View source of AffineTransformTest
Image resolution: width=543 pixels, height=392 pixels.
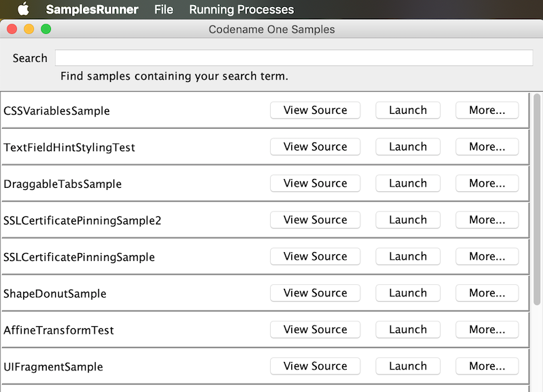pyautogui.click(x=315, y=330)
